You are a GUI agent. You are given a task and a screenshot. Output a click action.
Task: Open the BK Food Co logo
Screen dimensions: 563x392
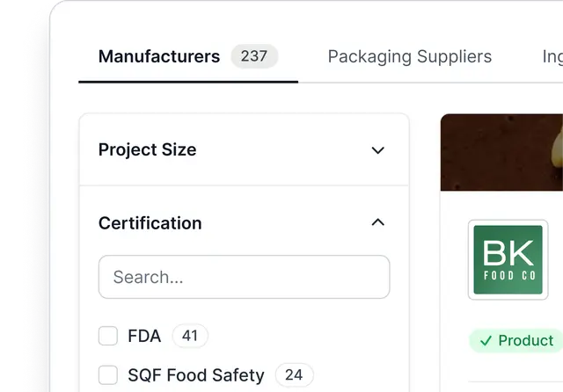click(x=508, y=259)
